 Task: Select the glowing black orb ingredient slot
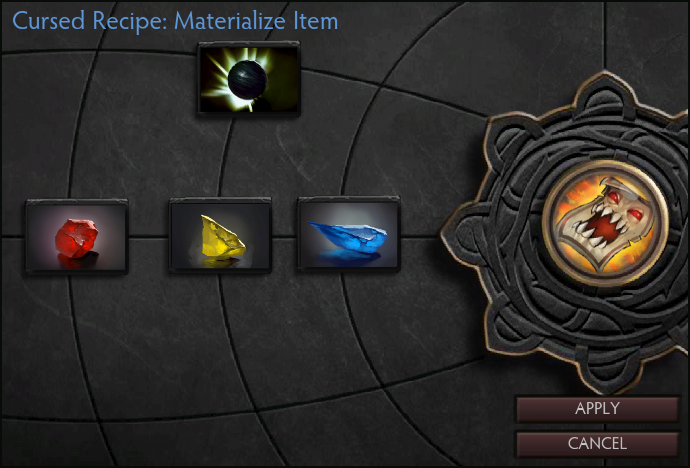(x=249, y=78)
